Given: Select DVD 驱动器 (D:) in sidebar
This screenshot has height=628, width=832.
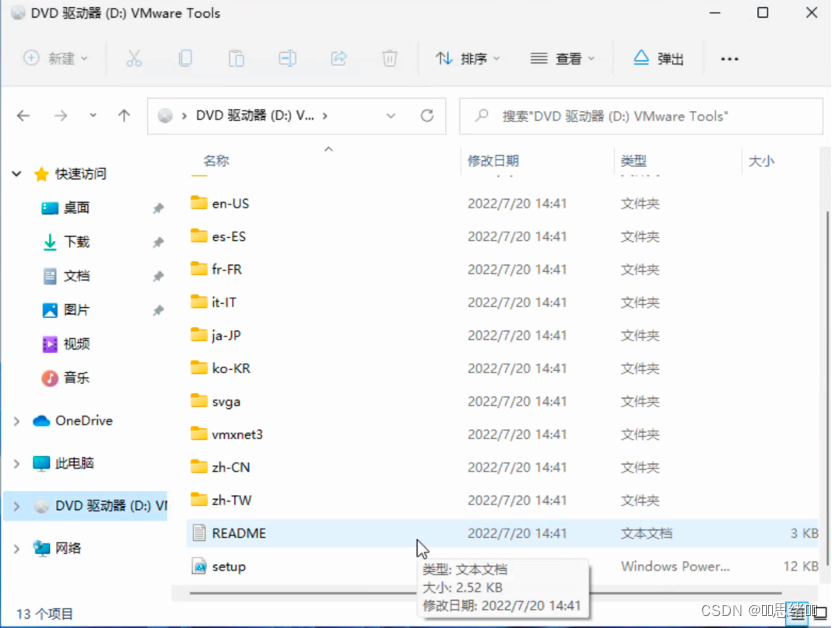Looking at the screenshot, I should [100, 506].
